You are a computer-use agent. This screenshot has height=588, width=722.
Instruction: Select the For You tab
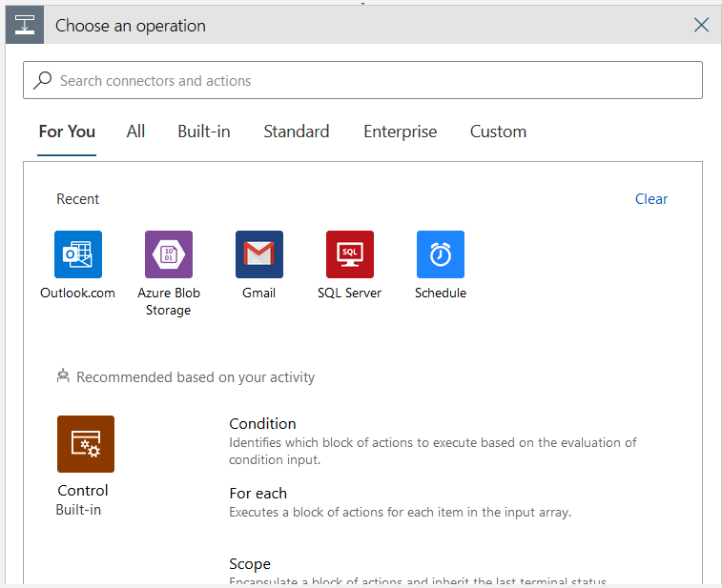[67, 132]
